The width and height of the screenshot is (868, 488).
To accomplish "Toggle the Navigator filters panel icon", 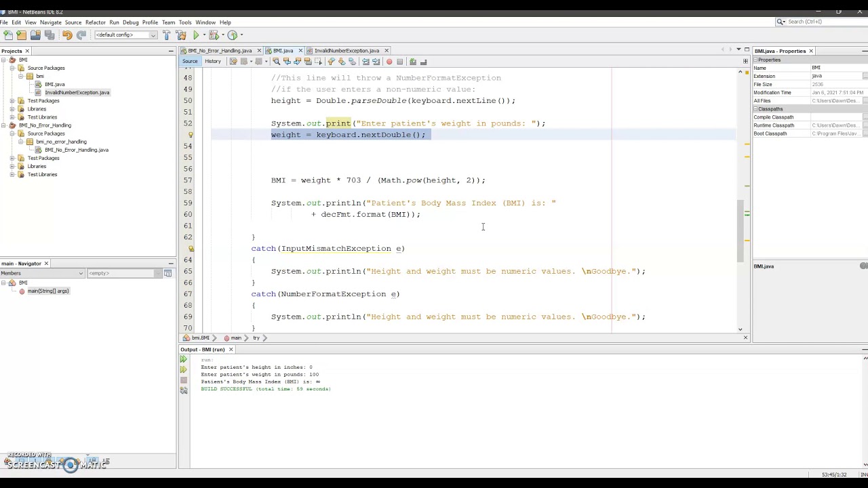I will pos(167,273).
